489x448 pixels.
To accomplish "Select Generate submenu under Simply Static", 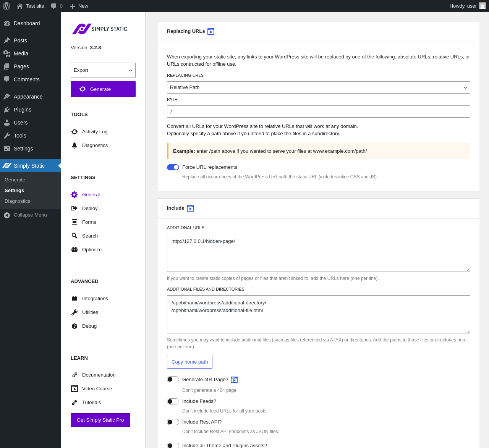I will pos(15,180).
